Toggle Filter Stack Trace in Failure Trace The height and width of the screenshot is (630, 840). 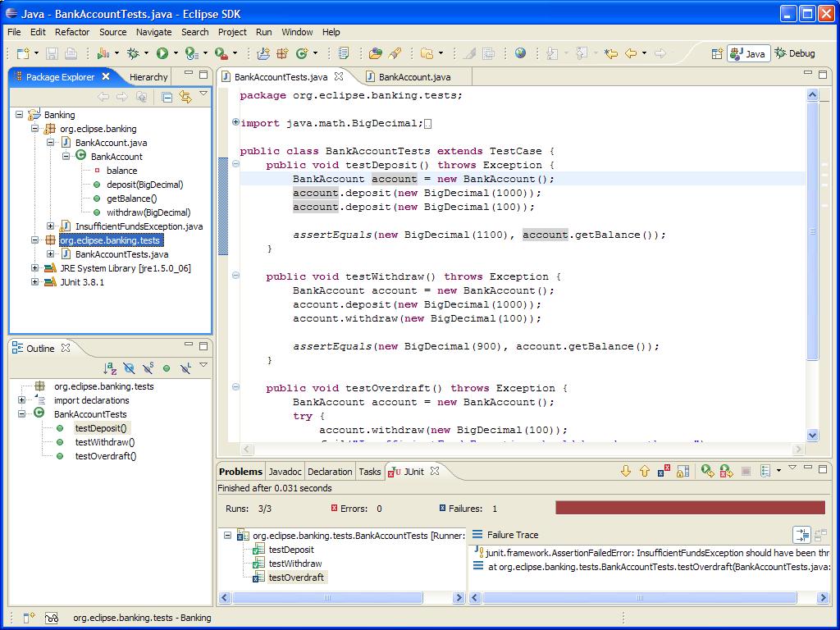tap(802, 535)
